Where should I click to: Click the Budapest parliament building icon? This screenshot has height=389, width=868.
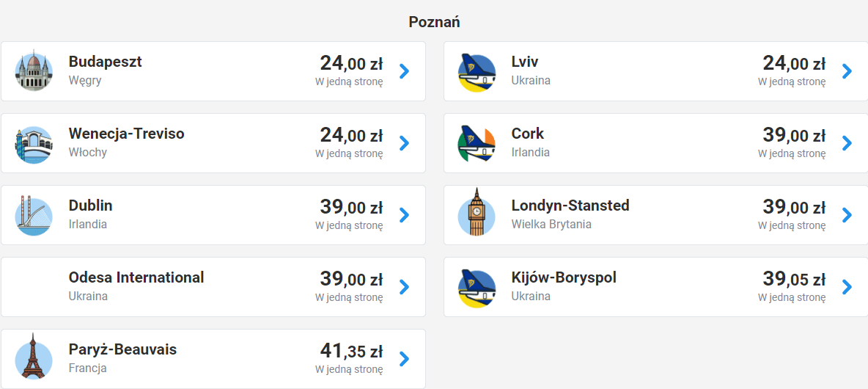pos(34,71)
